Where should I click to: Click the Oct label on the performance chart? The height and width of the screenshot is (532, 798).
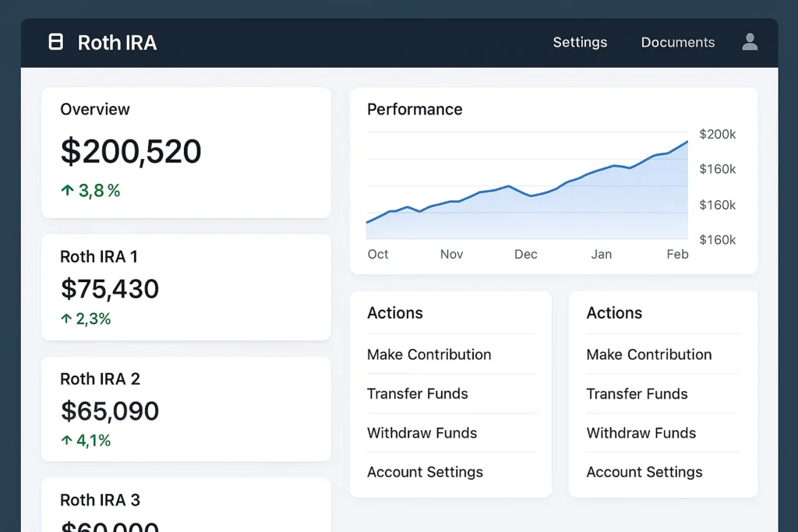378,254
